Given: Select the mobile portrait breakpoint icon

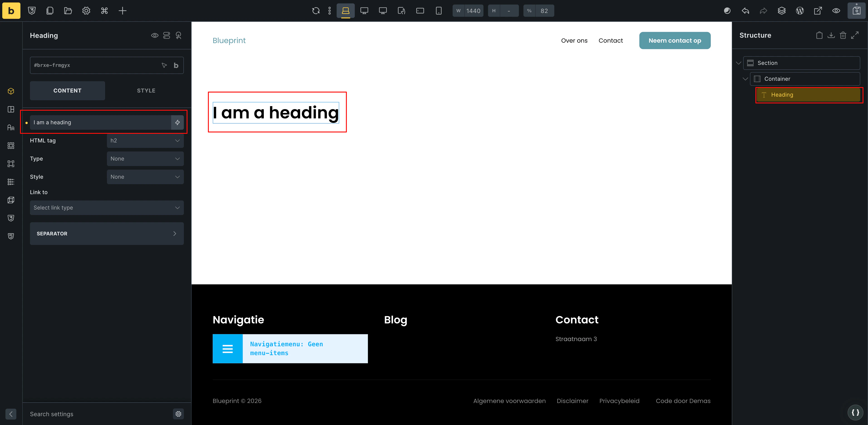Looking at the screenshot, I should (438, 11).
